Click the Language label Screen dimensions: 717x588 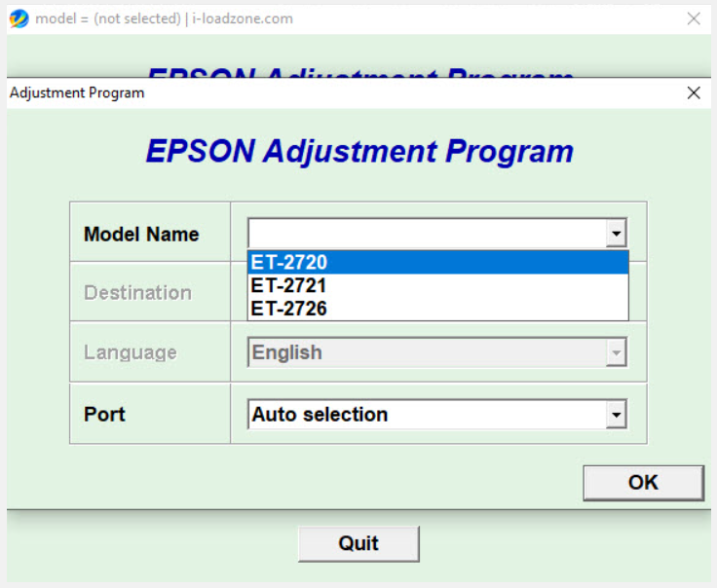[x=131, y=352]
